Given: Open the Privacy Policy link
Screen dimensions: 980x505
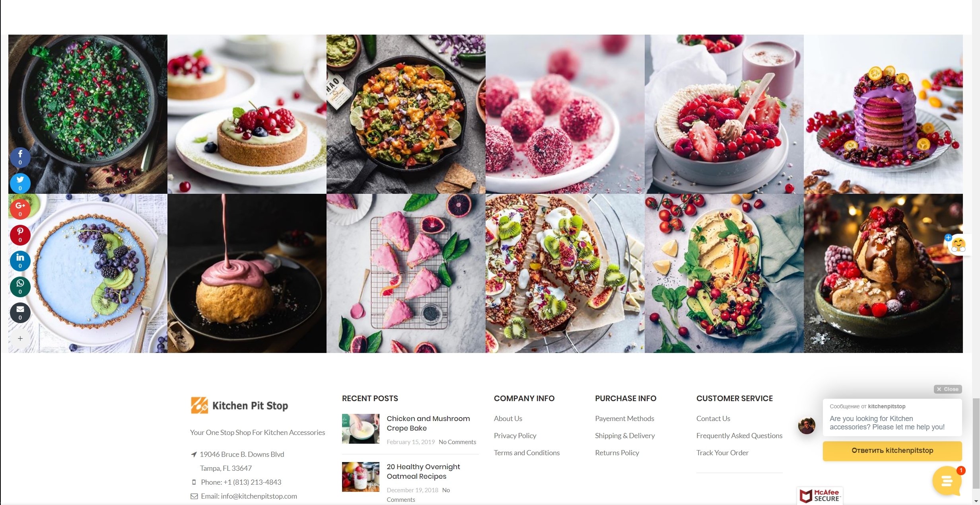Looking at the screenshot, I should [x=515, y=436].
